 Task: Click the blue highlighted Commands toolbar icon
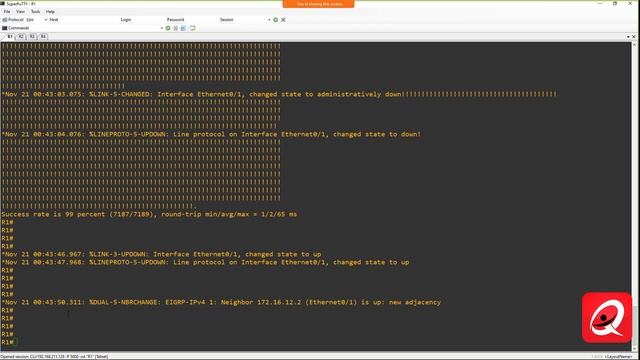[183, 28]
